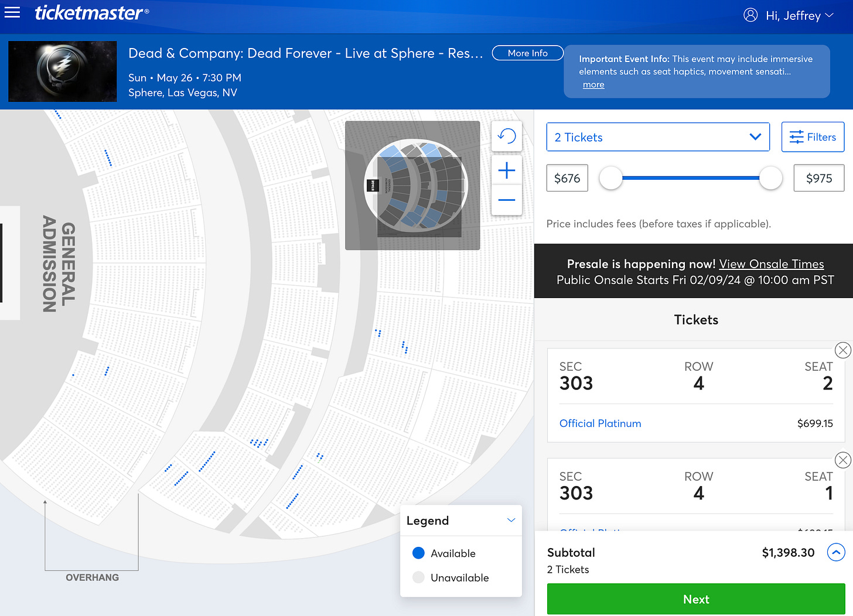
Task: Zoom out on the seat map
Action: [506, 200]
